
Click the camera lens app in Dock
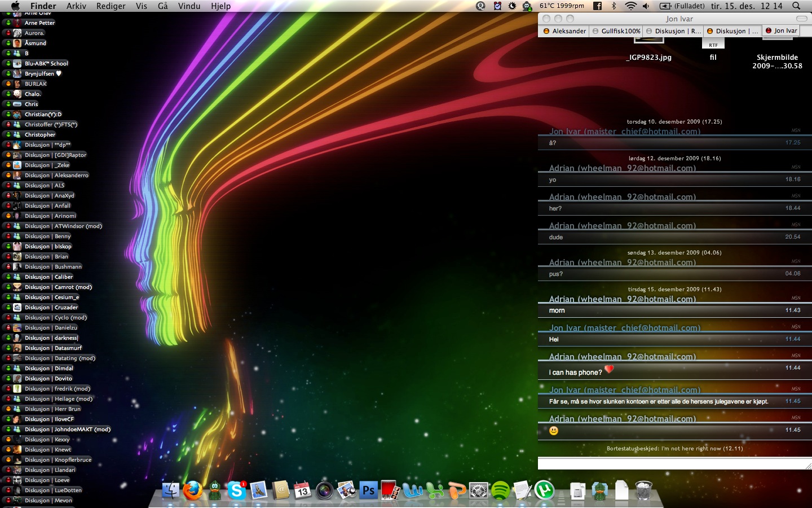click(x=324, y=490)
